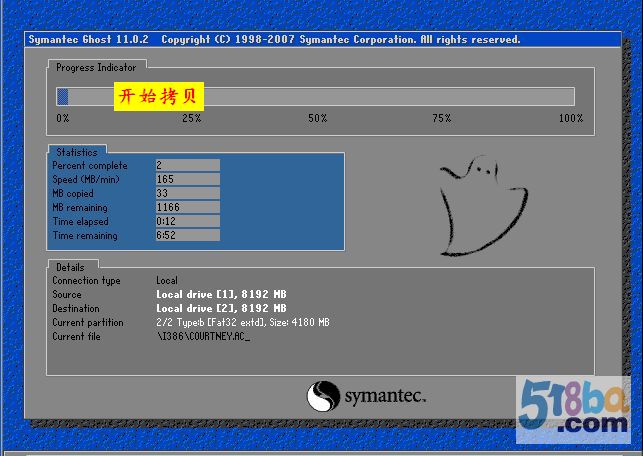Viewport: 643px width, 456px height.
Task: Click the MB copied label
Action: pyautogui.click(x=73, y=194)
